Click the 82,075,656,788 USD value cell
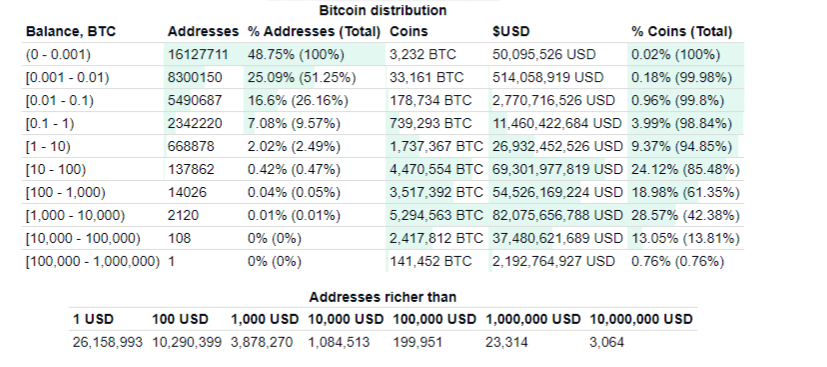The height and width of the screenshot is (367, 827). (557, 215)
